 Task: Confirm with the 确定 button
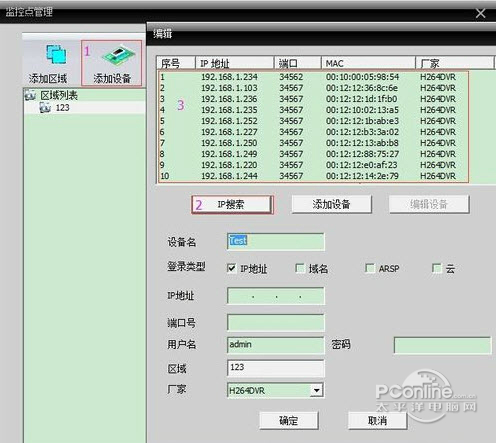[x=289, y=420]
